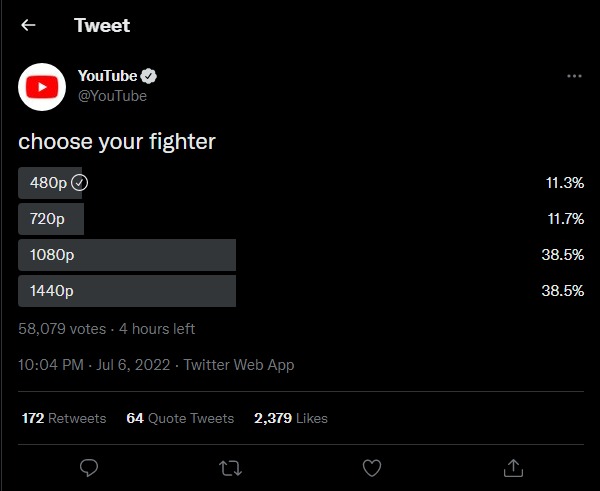Open the YouTube profile avatar

(42, 87)
